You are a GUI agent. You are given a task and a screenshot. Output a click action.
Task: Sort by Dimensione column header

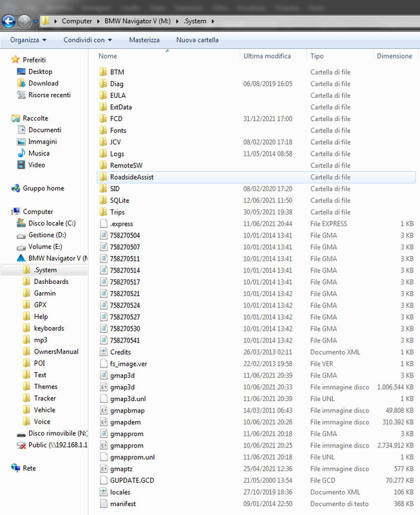click(394, 56)
